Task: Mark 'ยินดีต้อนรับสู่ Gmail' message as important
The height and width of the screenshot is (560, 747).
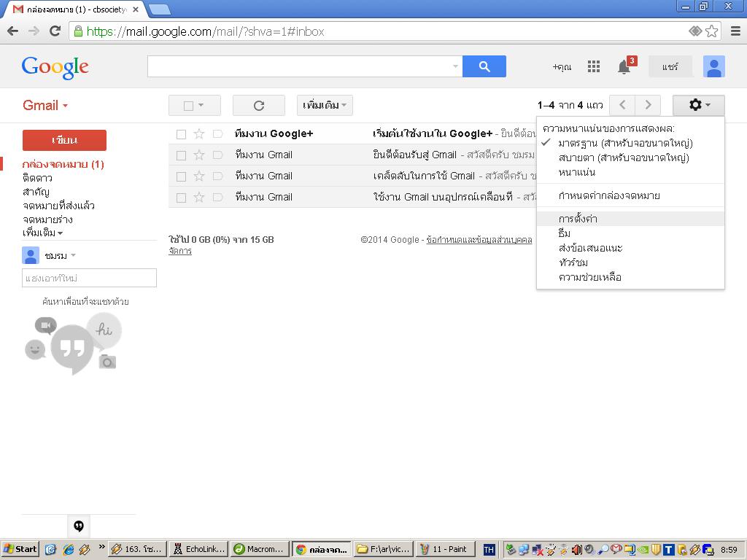Action: click(x=217, y=155)
